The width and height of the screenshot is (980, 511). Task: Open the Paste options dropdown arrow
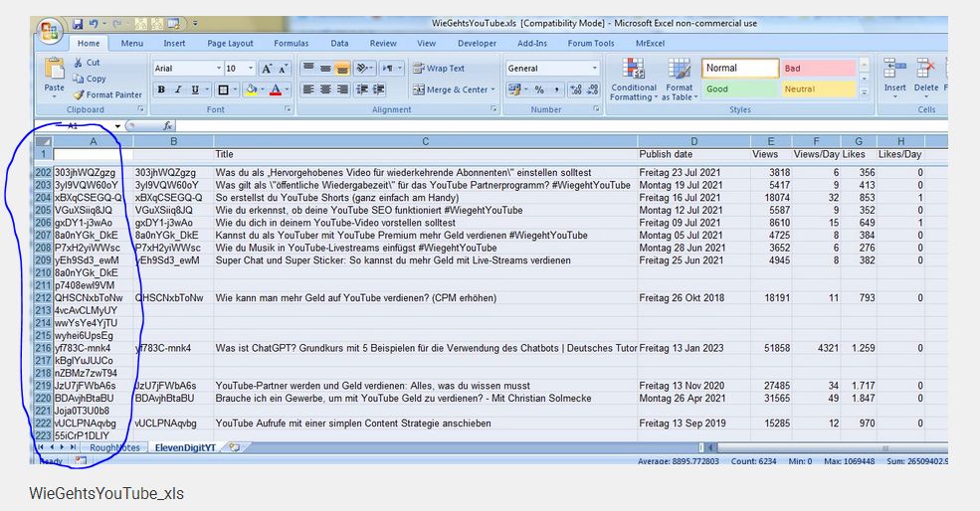point(54,96)
